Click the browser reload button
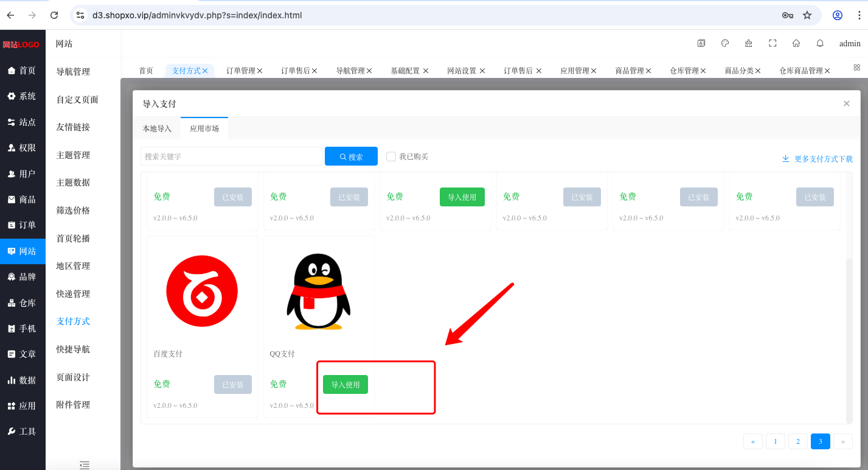Image resolution: width=868 pixels, height=470 pixels. (54, 15)
